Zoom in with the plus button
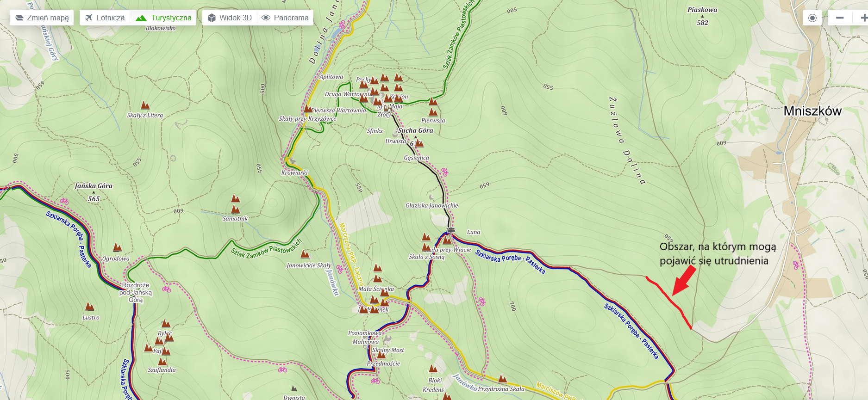The width and height of the screenshot is (868, 400). pyautogui.click(x=863, y=18)
